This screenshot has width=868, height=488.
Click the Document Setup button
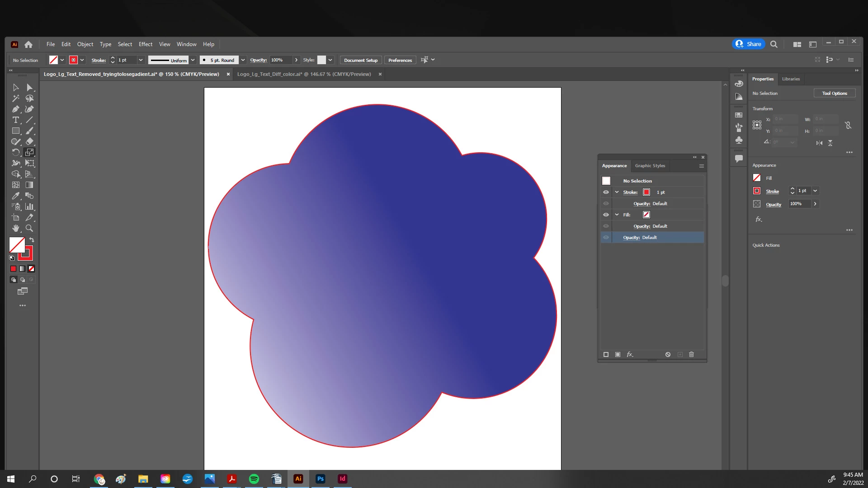click(360, 60)
